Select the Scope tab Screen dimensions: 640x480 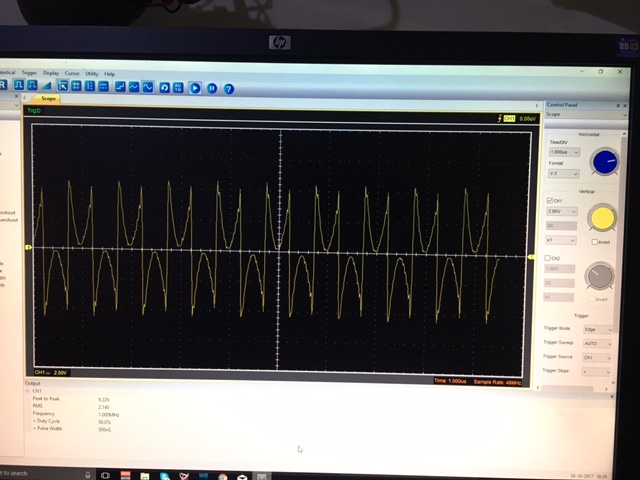coord(48,98)
